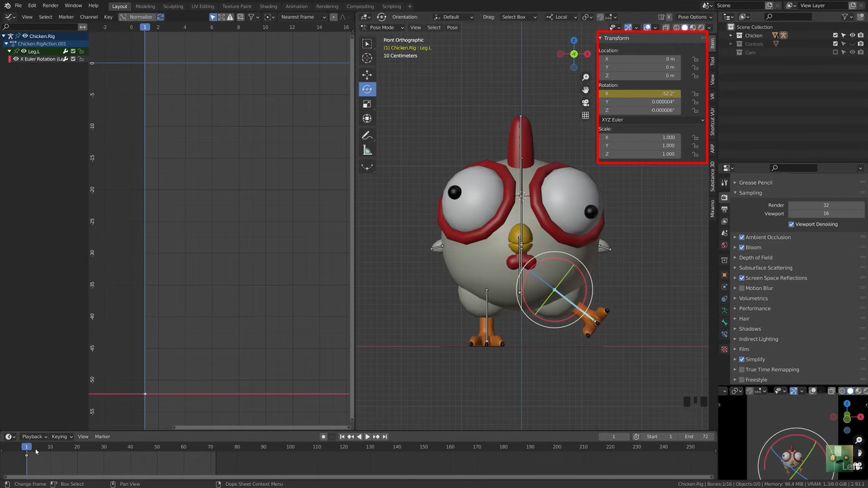The height and width of the screenshot is (488, 868).
Task: Lock the Location X lock icon
Action: (x=695, y=59)
